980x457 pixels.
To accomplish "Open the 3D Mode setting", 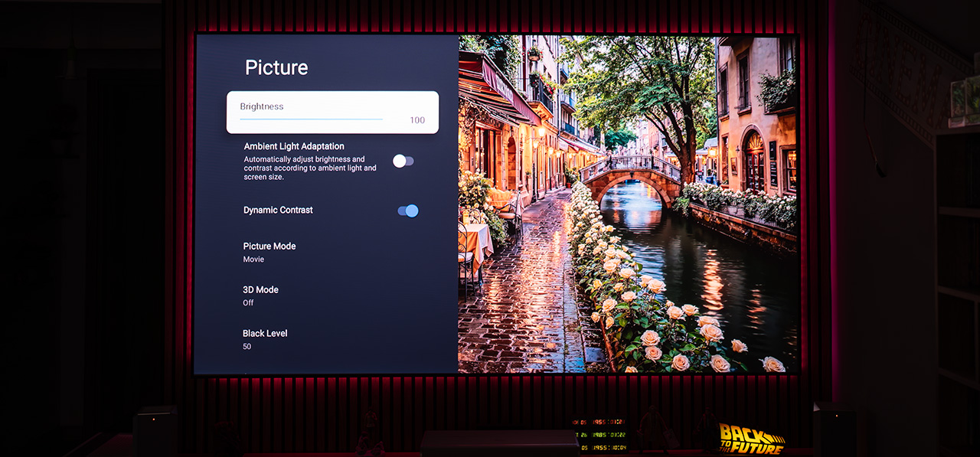I will pyautogui.click(x=261, y=289).
